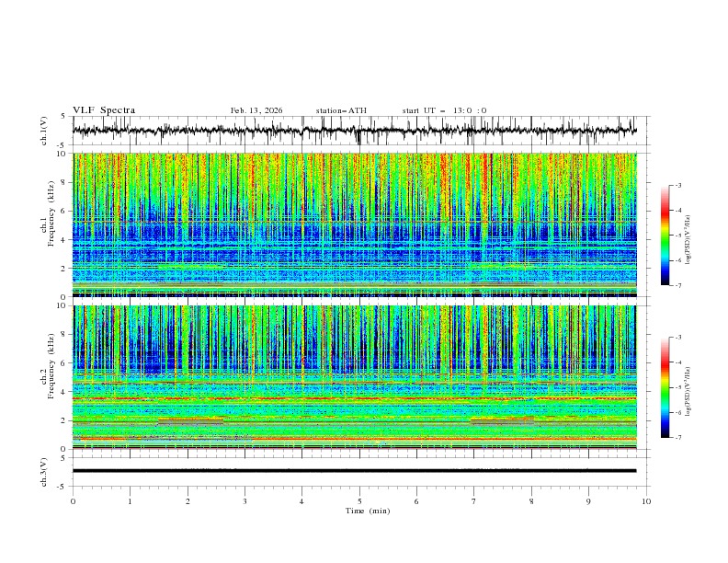Click the 5-minute tick on time axis
This screenshot has width=728, height=563.
point(359,501)
